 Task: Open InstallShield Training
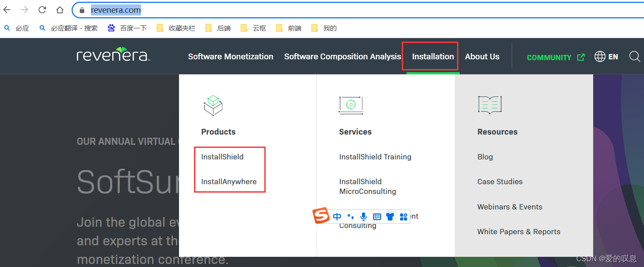(375, 157)
